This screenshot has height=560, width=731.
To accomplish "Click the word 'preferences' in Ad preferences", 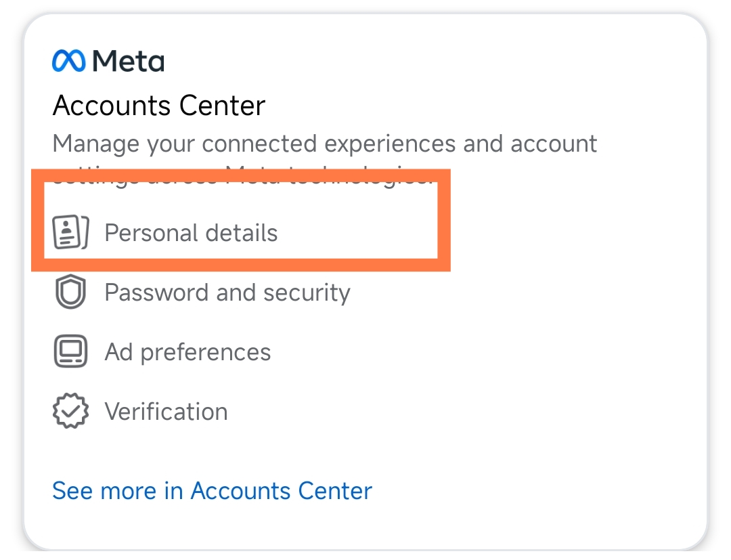I will click(x=206, y=352).
